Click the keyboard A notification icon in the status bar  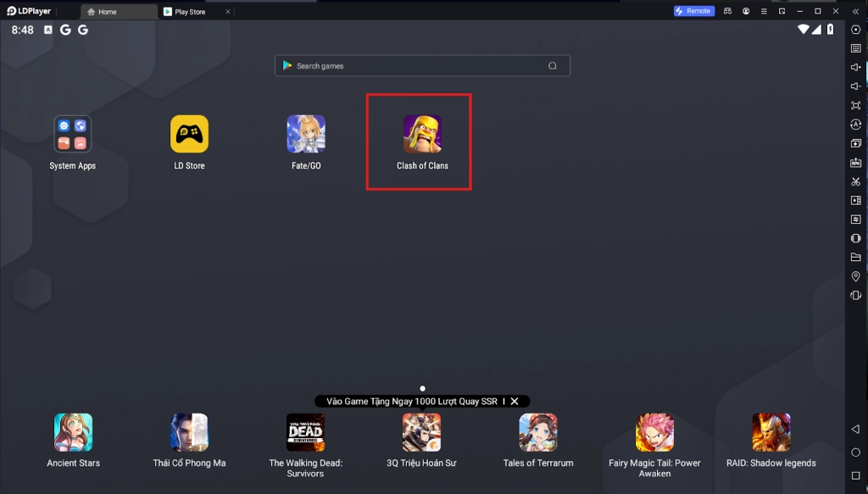click(48, 30)
